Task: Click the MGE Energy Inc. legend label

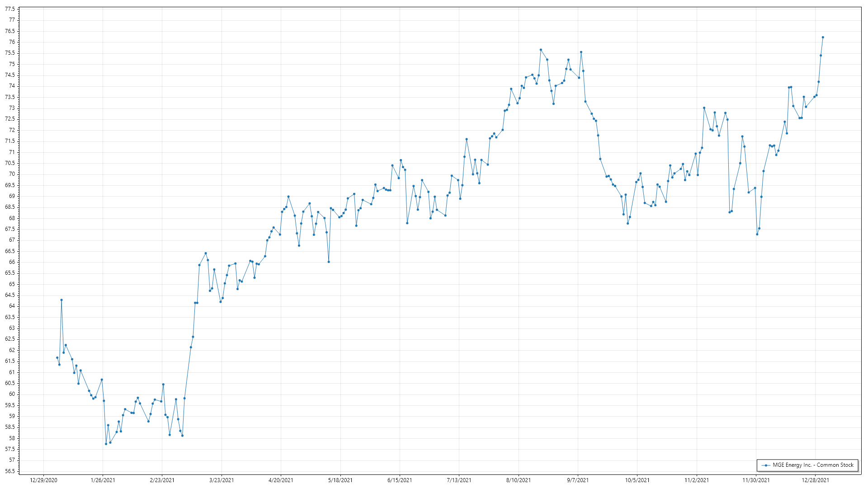Action: [813, 465]
